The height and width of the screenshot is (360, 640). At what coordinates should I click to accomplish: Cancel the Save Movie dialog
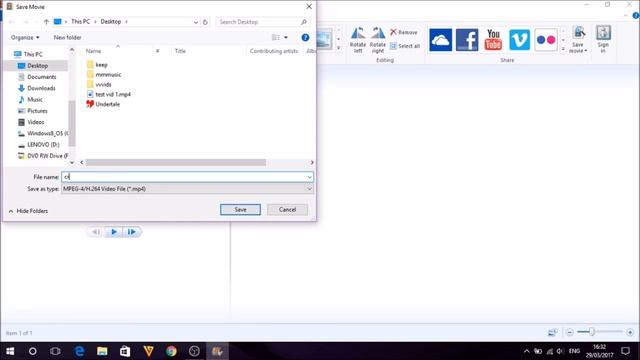287,209
